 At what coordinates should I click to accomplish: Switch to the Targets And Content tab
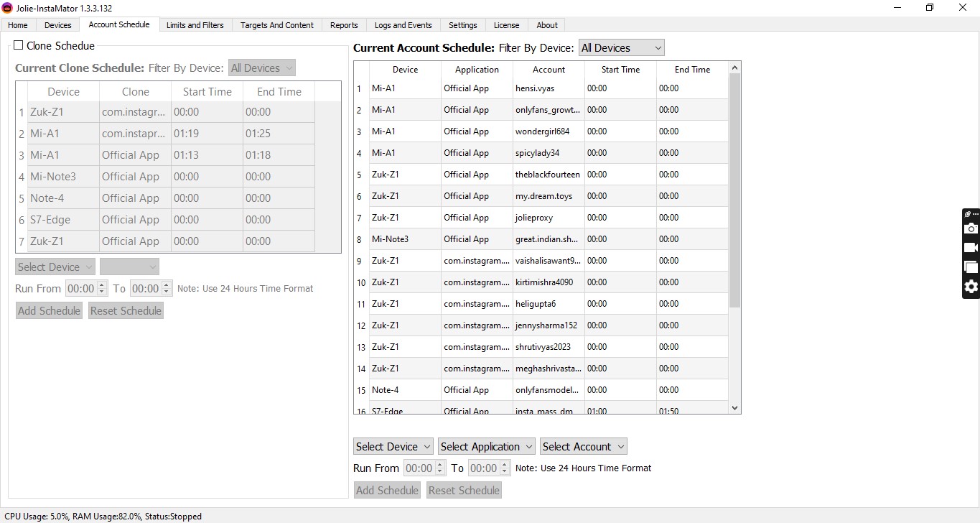coord(276,24)
